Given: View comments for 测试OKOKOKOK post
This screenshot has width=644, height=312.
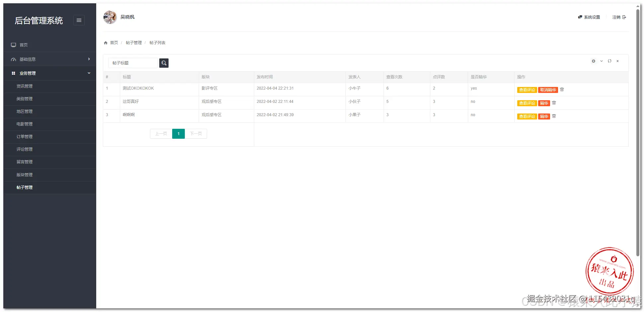Looking at the screenshot, I should tap(527, 90).
